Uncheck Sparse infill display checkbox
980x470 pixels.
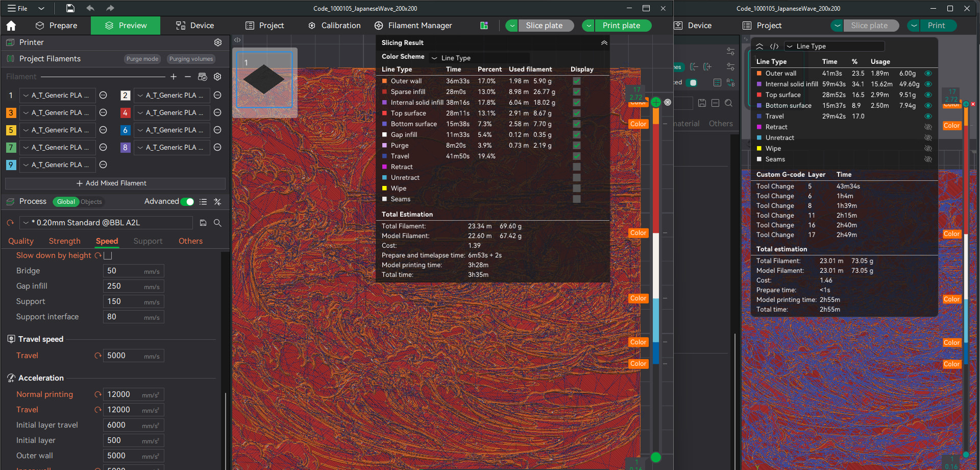pyautogui.click(x=577, y=92)
